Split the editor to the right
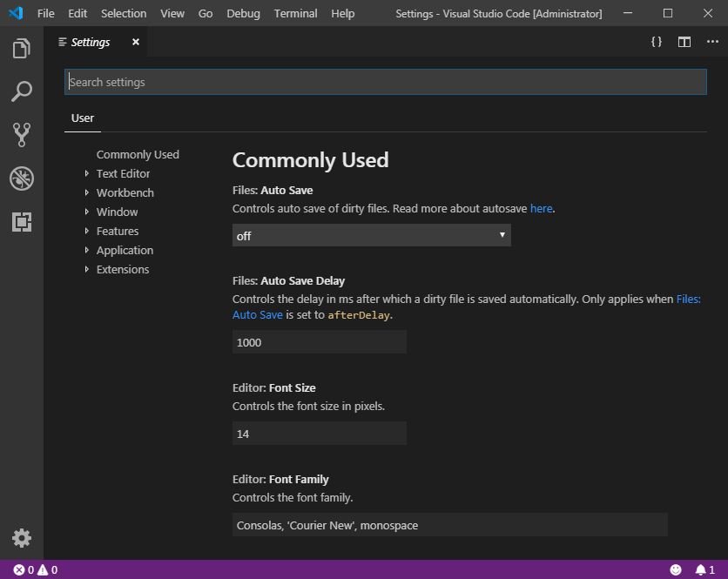This screenshot has width=728, height=579. [684, 42]
